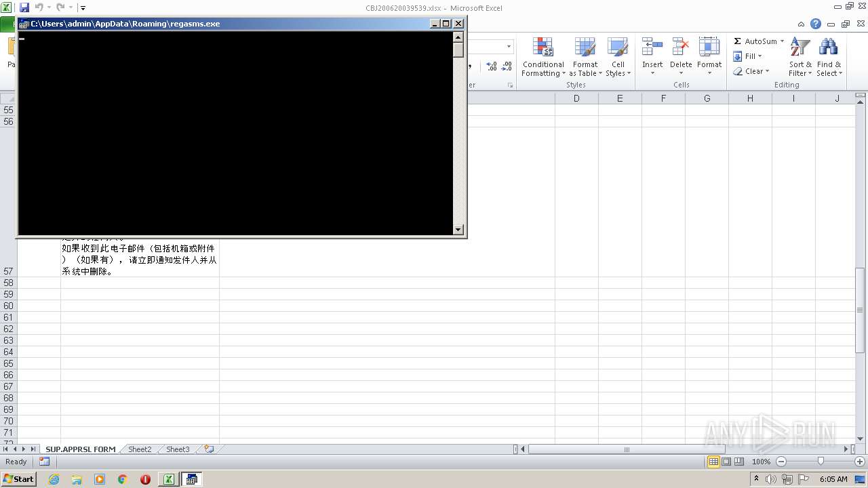Open Customize Quick Access Toolbar dropdown
The width and height of the screenshot is (868, 488).
coord(83,8)
